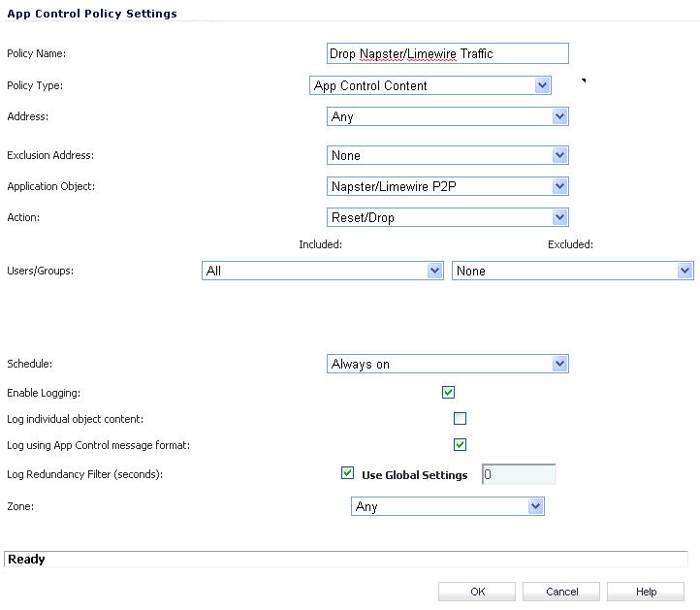
Task: Check Log individual object content
Action: click(x=461, y=419)
